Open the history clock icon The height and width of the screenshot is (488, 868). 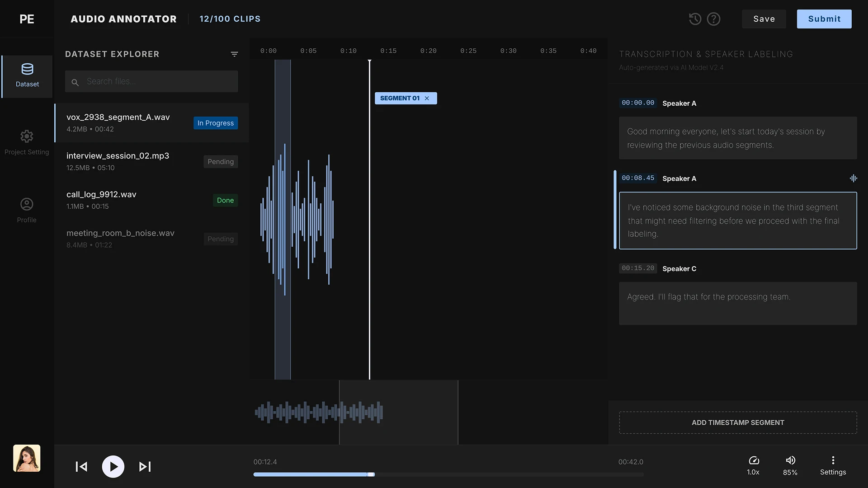click(x=695, y=19)
